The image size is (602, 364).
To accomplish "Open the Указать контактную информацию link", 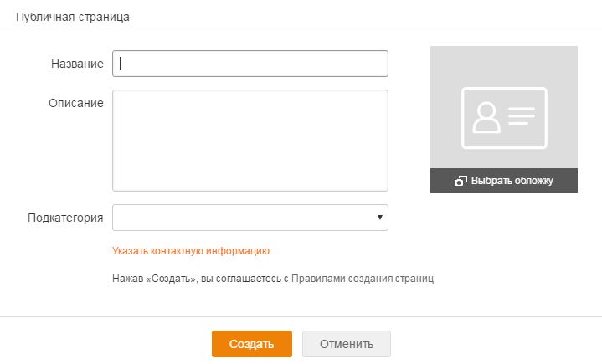I will (191, 250).
